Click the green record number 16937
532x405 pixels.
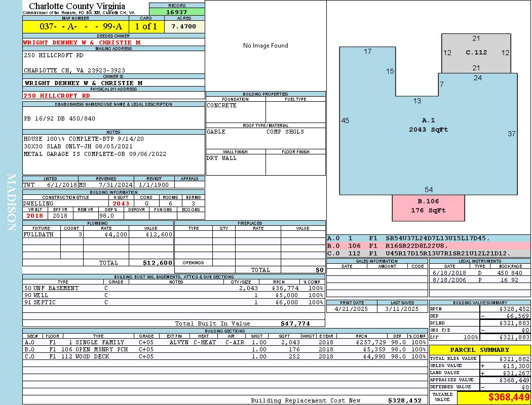coord(177,12)
